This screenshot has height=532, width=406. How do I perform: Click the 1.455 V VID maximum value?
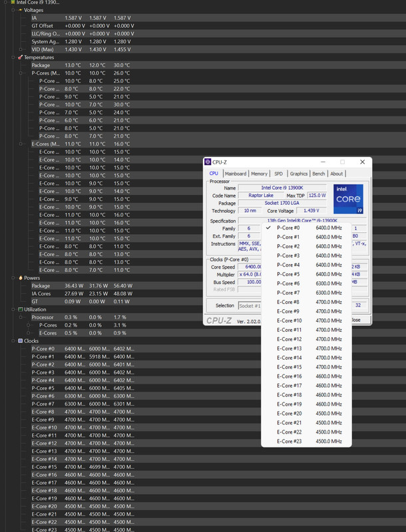pos(122,49)
